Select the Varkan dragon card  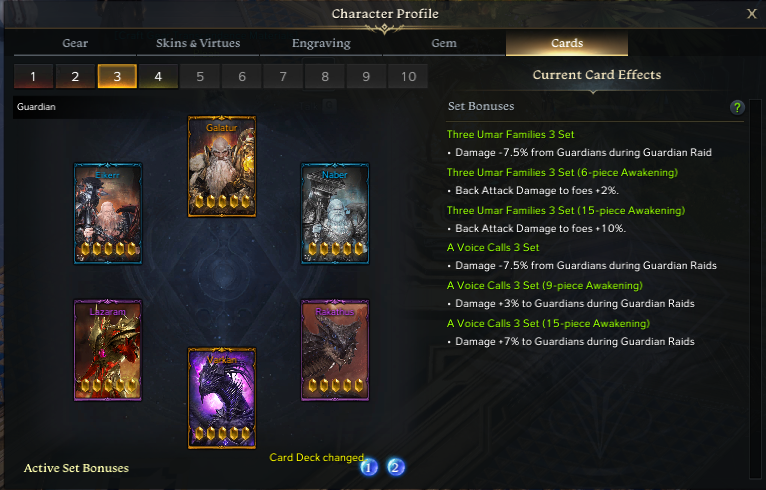222,398
